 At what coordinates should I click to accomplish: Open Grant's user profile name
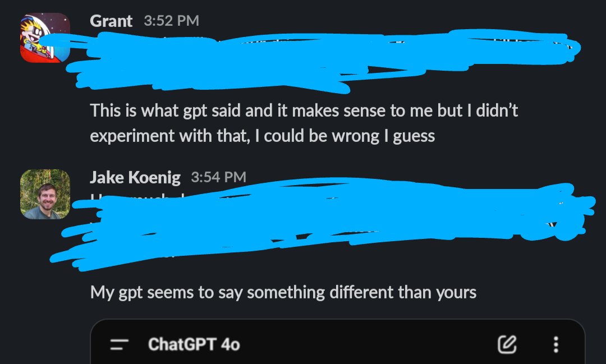tap(111, 21)
